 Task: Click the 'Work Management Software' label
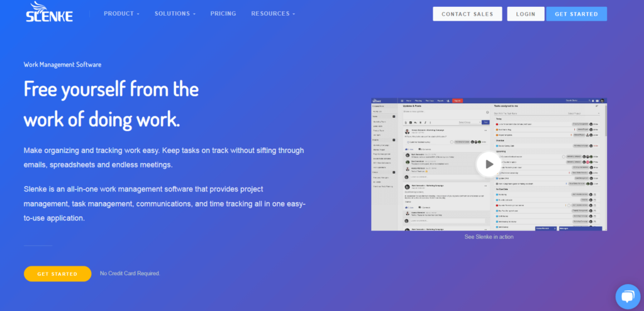click(62, 65)
